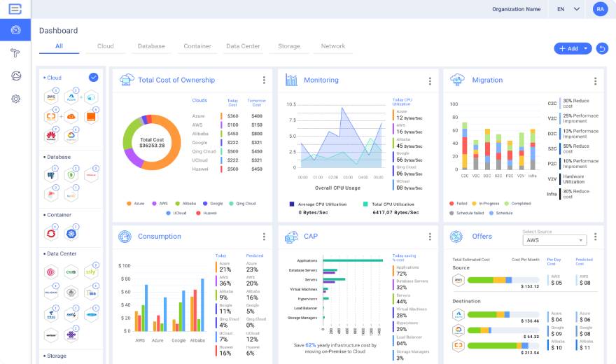The height and width of the screenshot is (364, 616).
Task: Click the Monitoring chart icon
Action: coord(291,80)
